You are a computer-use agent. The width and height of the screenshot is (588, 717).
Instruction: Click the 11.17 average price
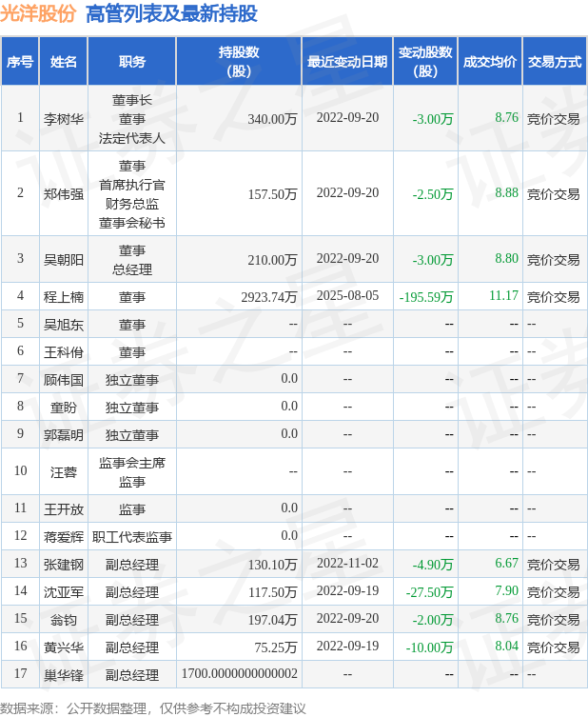503,295
